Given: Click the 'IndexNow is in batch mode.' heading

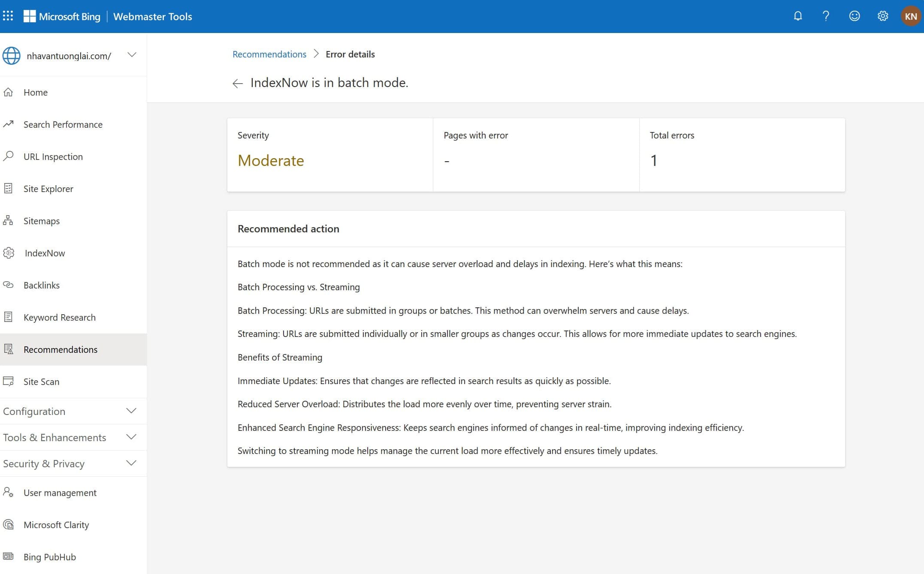Looking at the screenshot, I should (329, 82).
